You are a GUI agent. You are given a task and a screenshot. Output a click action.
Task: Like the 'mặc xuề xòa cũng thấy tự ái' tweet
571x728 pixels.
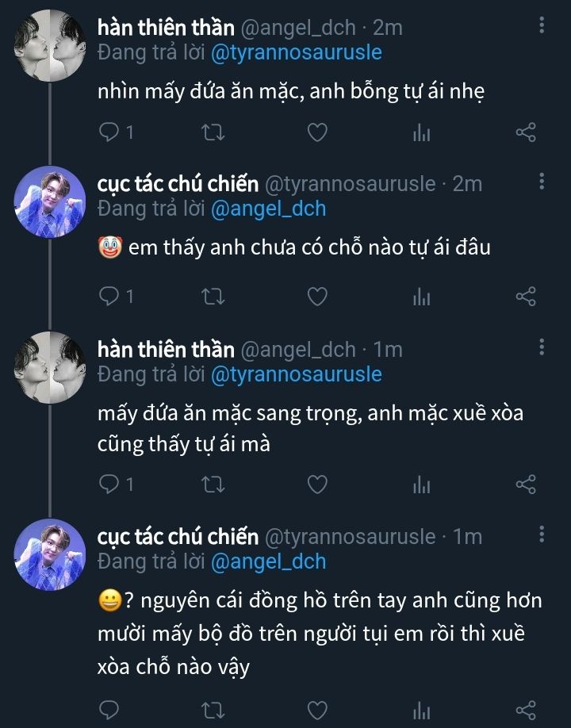317,484
